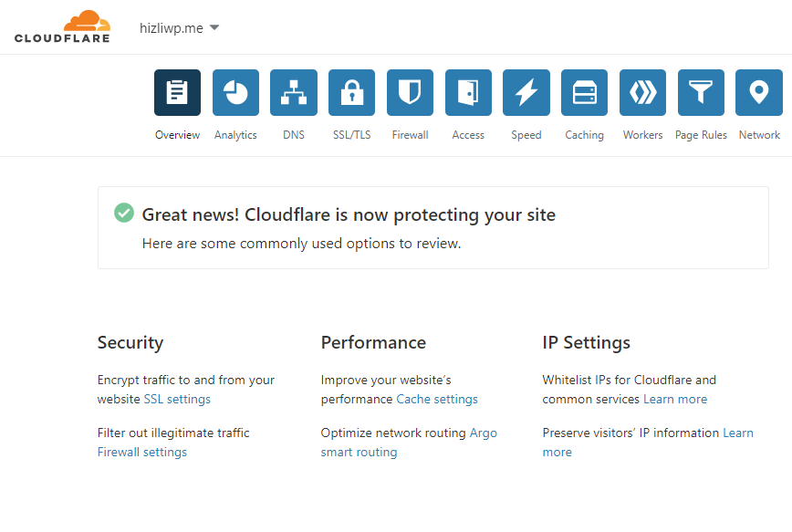792x532 pixels.
Task: Open the Page Rules funnel icon
Action: tap(701, 92)
